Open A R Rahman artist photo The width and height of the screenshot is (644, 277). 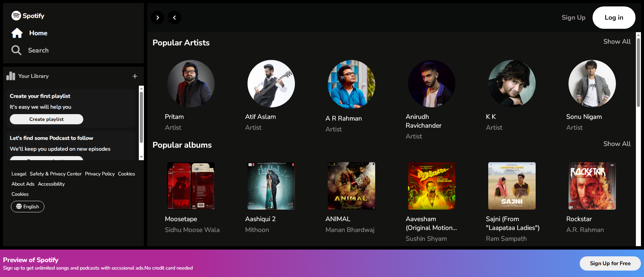[351, 84]
